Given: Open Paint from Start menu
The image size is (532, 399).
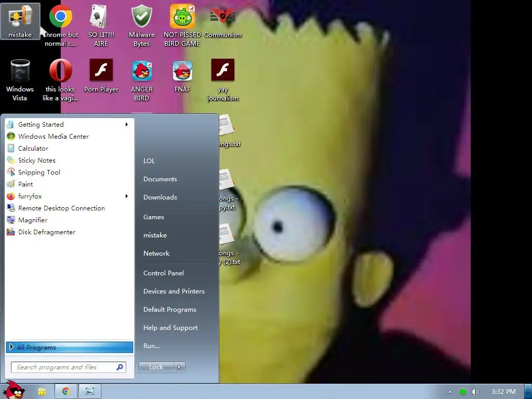Looking at the screenshot, I should point(69,184).
